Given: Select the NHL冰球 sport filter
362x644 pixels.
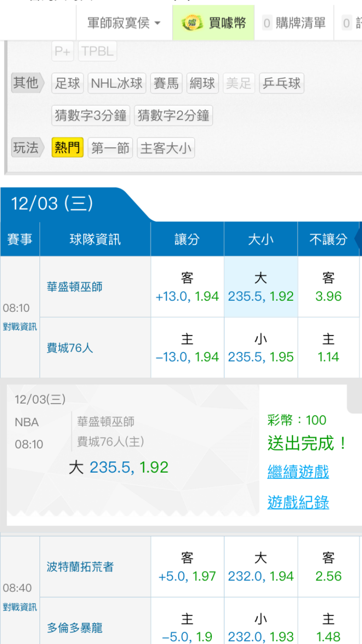Looking at the screenshot, I should click(x=117, y=83).
